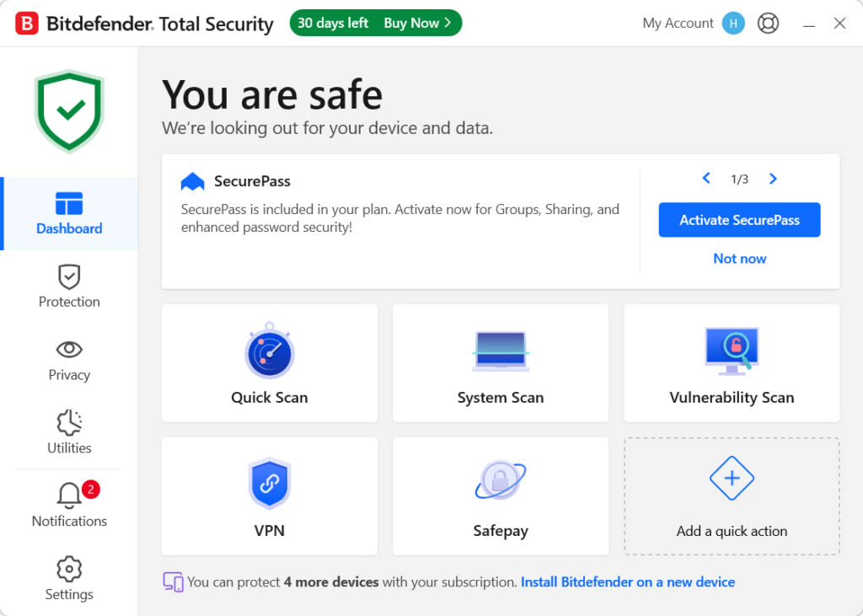Open the Dashboard tab

[x=69, y=213]
